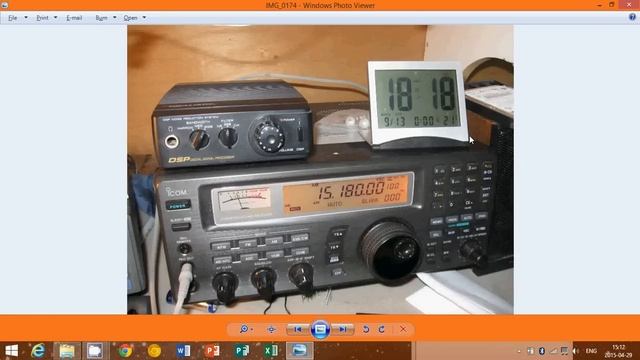Screen dimensions: 640x360
Task: Click the tray icon left of Bluetooth
Action: pyautogui.click(x=530, y=351)
